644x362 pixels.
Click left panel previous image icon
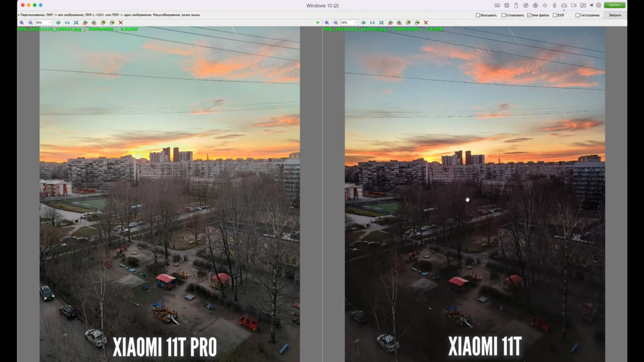tap(103, 22)
